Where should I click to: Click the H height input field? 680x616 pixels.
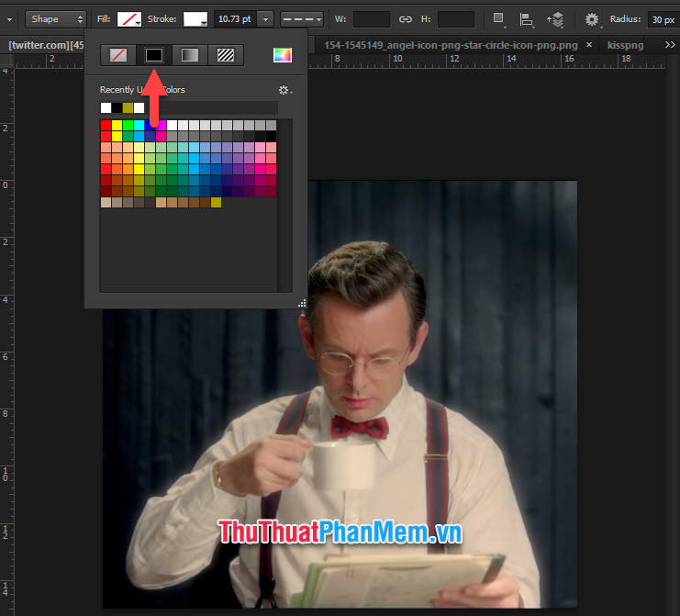point(456,19)
